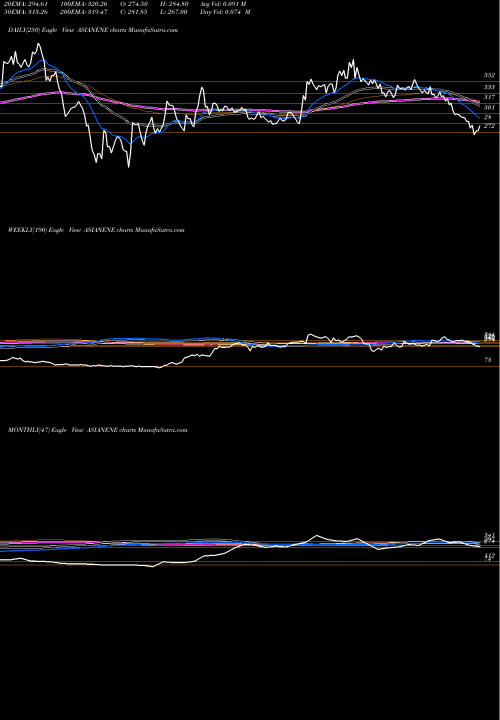Click the 272 price label on daily chart

(x=489, y=125)
